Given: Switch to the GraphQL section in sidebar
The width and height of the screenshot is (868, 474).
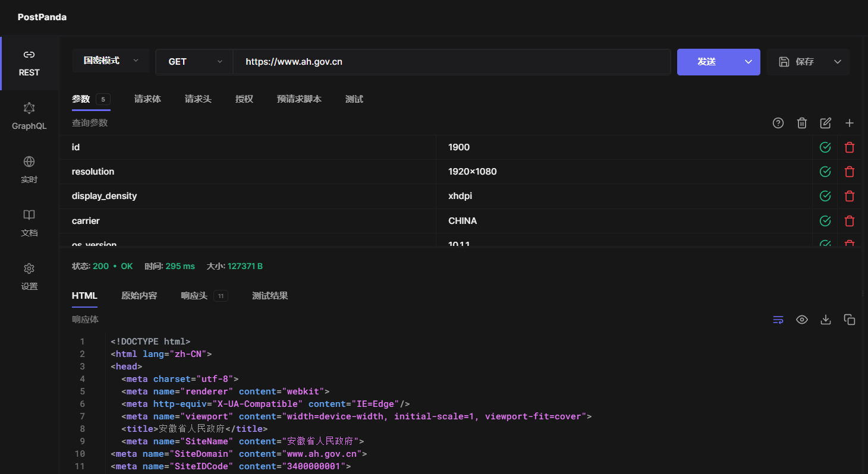Looking at the screenshot, I should [x=29, y=116].
